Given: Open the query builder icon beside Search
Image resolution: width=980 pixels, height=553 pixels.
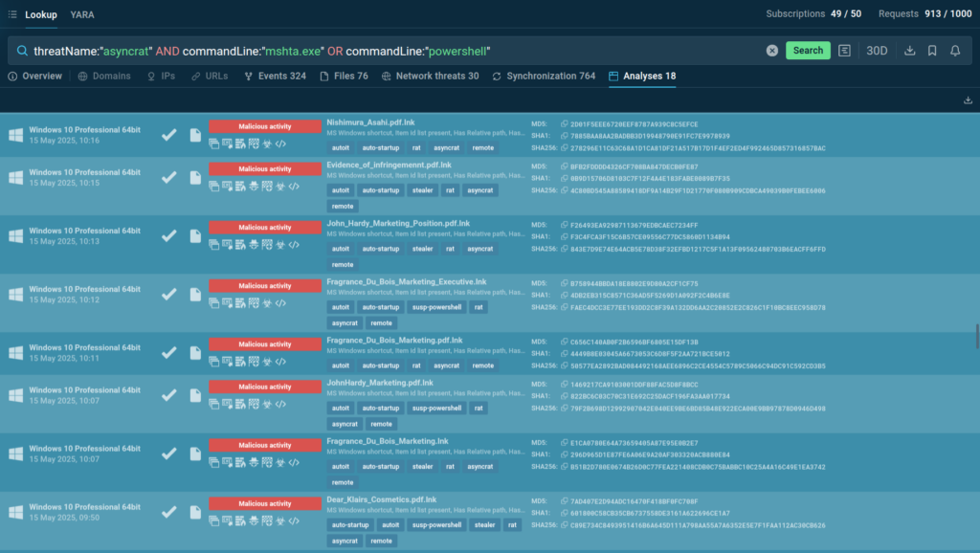Looking at the screenshot, I should (845, 51).
